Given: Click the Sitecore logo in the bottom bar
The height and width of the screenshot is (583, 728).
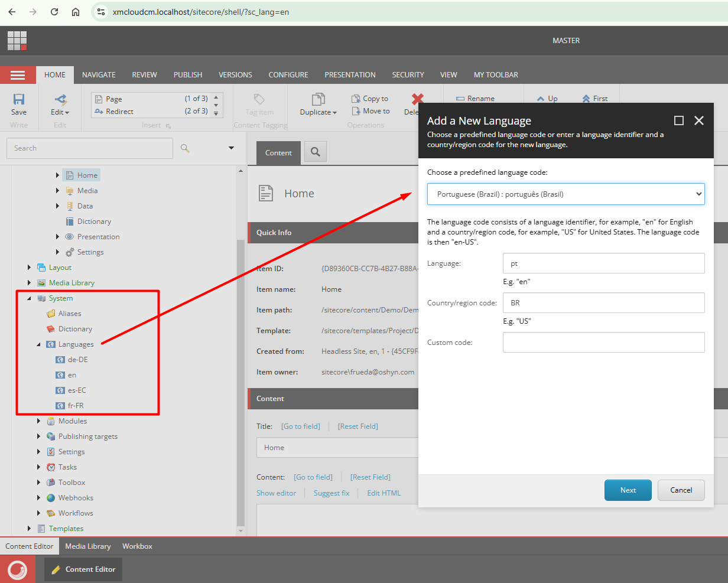Looking at the screenshot, I should click(18, 569).
